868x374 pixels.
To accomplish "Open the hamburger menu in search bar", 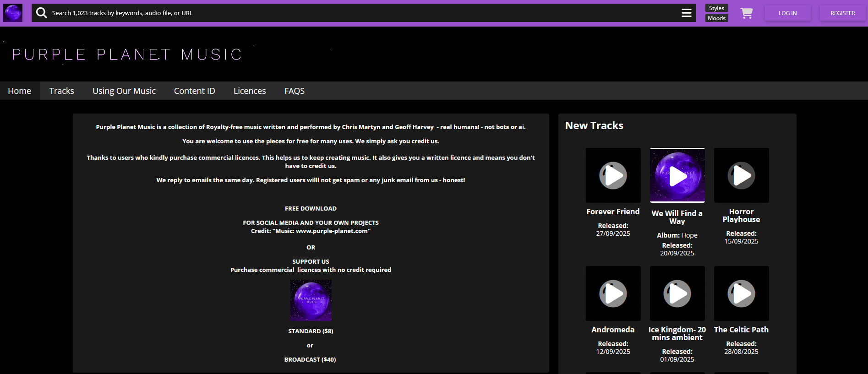I will pyautogui.click(x=686, y=13).
